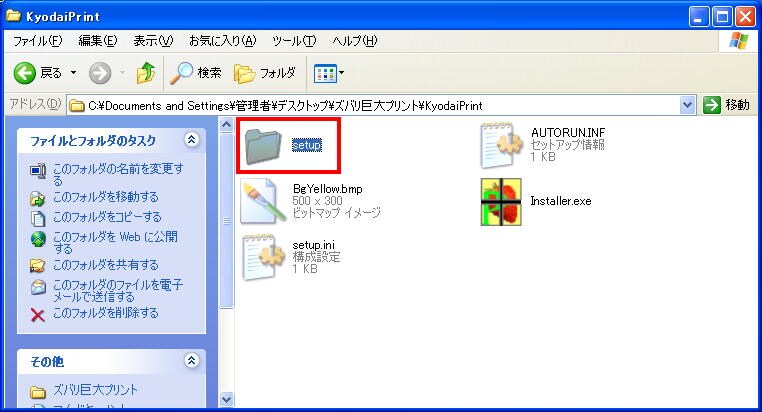Viewport: 762px width, 412px height.
Task: Select the Installer.exe application icon
Action: (x=501, y=202)
